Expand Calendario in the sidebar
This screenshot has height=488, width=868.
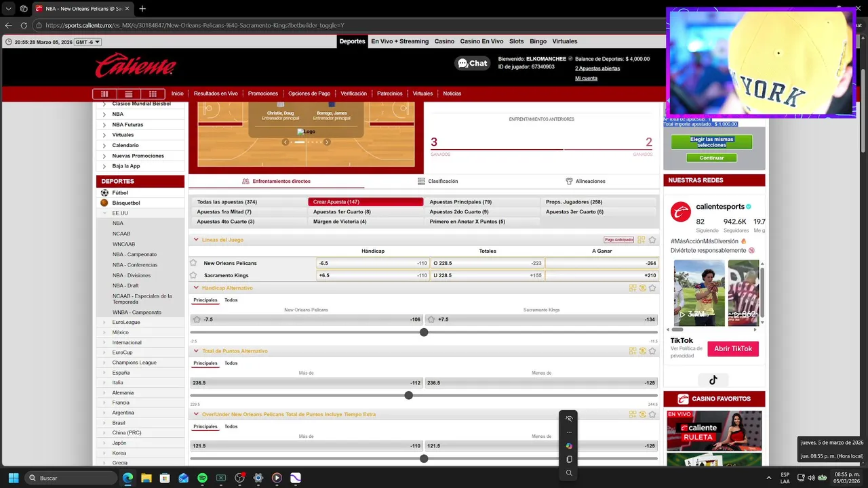coord(104,145)
